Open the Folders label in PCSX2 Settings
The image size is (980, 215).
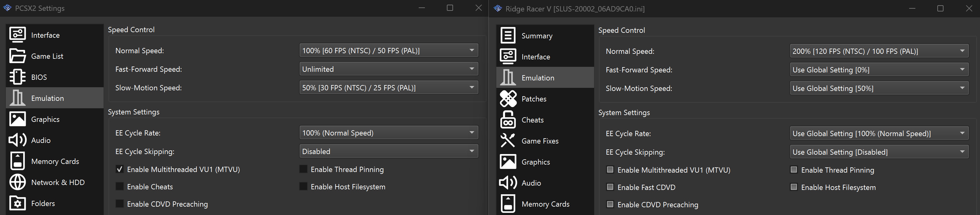click(43, 203)
